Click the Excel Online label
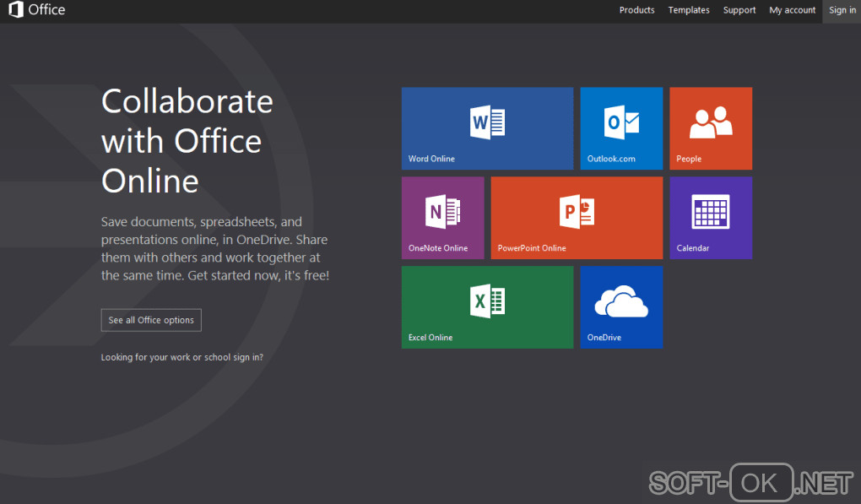The width and height of the screenshot is (861, 504). tap(430, 338)
